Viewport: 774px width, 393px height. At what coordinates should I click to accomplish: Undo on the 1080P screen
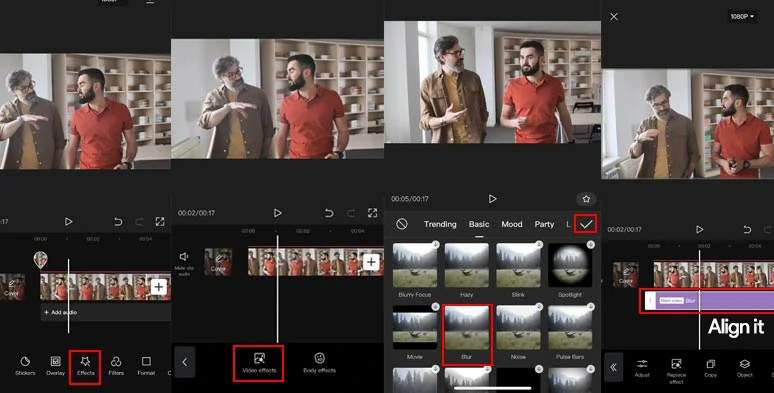[747, 230]
